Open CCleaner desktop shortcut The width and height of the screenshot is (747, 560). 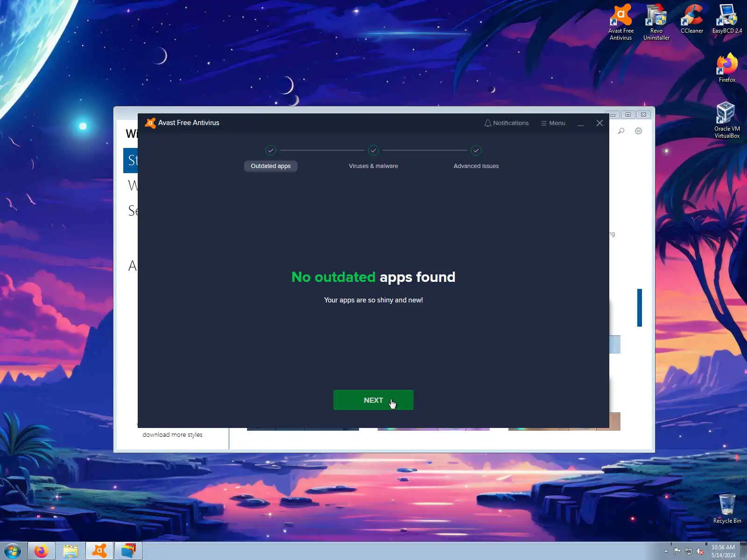691,20
